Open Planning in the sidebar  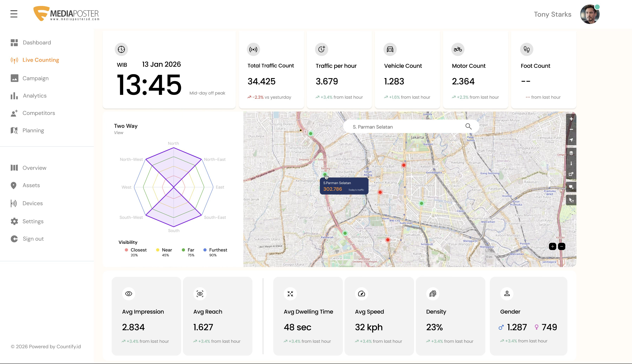tap(33, 130)
